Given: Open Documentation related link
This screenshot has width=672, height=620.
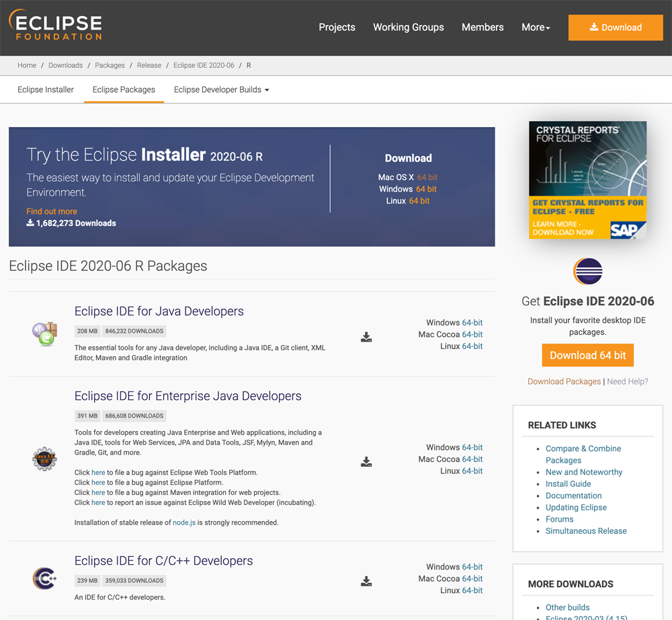Looking at the screenshot, I should click(573, 495).
